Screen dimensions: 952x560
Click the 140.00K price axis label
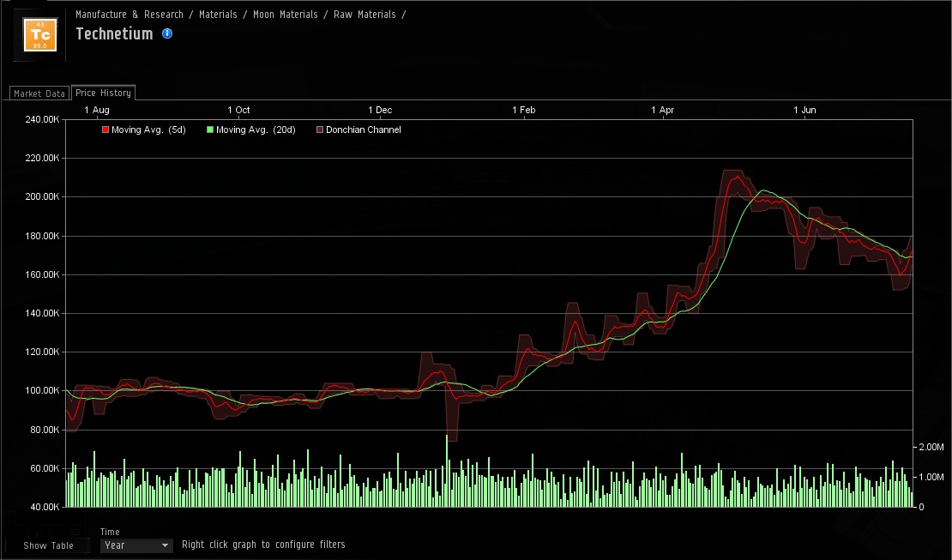pyautogui.click(x=43, y=313)
